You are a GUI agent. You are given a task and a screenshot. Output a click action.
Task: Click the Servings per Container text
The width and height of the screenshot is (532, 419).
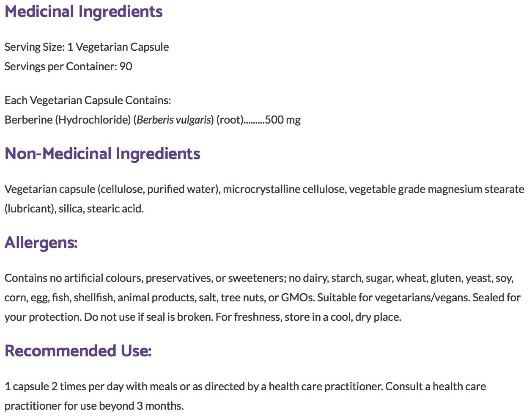pos(68,66)
